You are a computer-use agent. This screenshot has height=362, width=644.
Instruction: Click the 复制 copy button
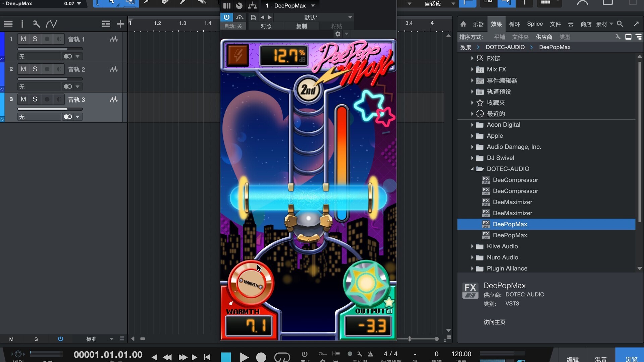(x=302, y=26)
